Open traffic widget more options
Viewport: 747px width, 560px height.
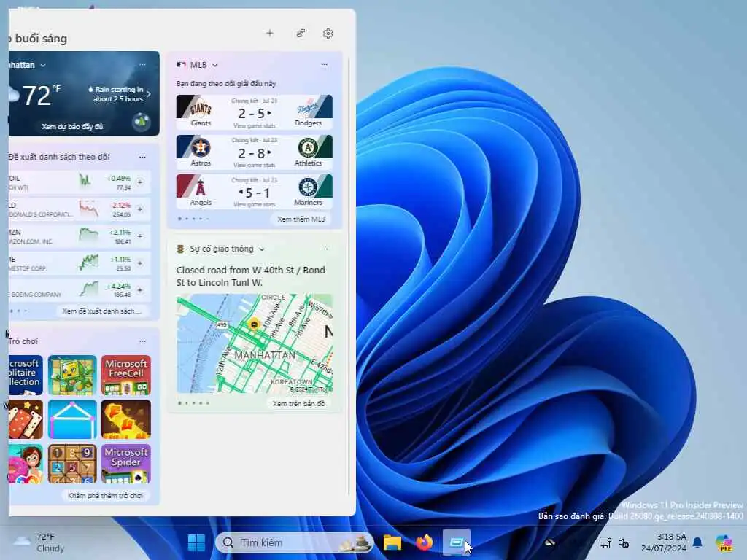[x=325, y=249]
